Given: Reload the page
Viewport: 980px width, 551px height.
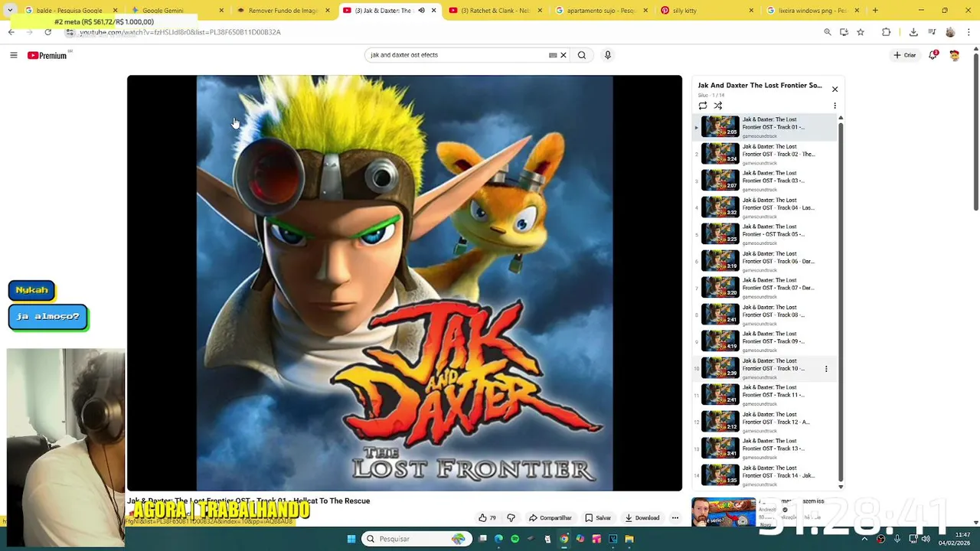Looking at the screenshot, I should click(x=47, y=32).
